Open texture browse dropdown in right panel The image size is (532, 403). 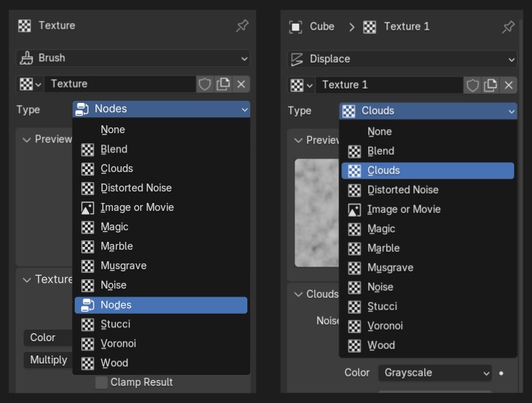coord(301,85)
